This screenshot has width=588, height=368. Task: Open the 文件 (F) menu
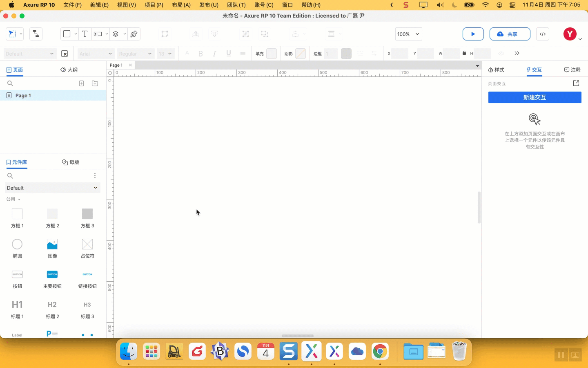coord(73,5)
